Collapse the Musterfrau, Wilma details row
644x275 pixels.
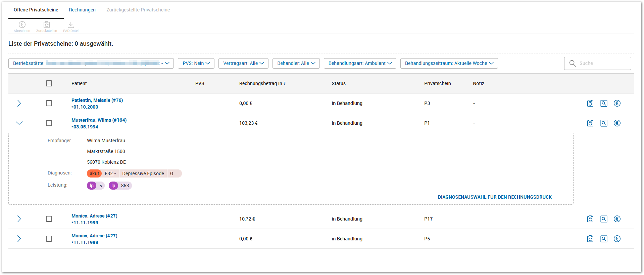point(19,123)
